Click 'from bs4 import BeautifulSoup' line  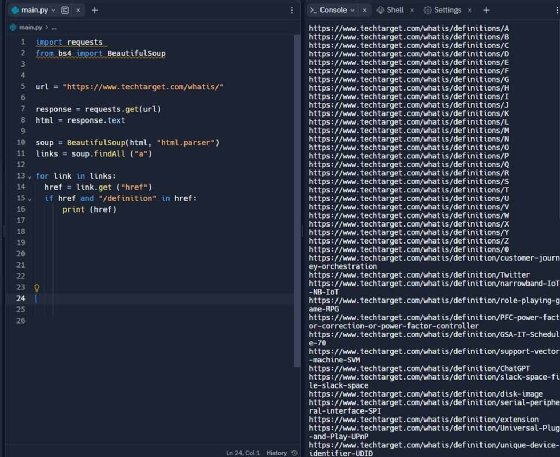100,54
